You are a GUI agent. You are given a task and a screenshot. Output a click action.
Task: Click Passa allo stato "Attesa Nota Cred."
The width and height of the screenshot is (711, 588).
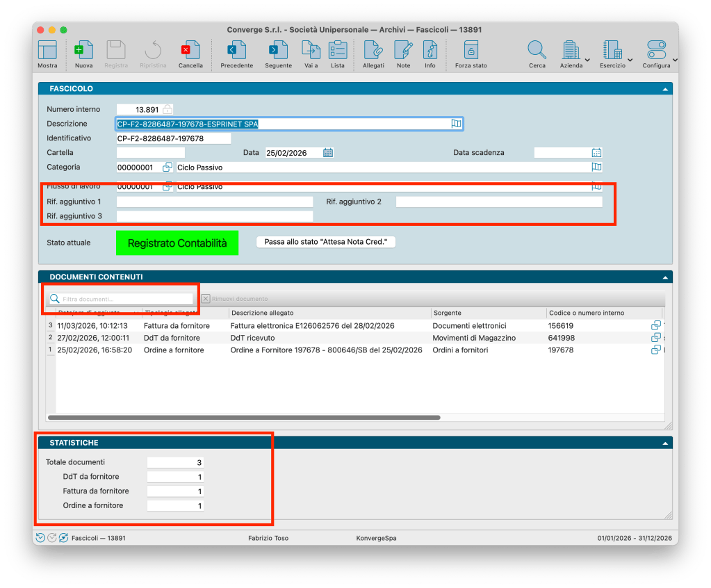(325, 242)
